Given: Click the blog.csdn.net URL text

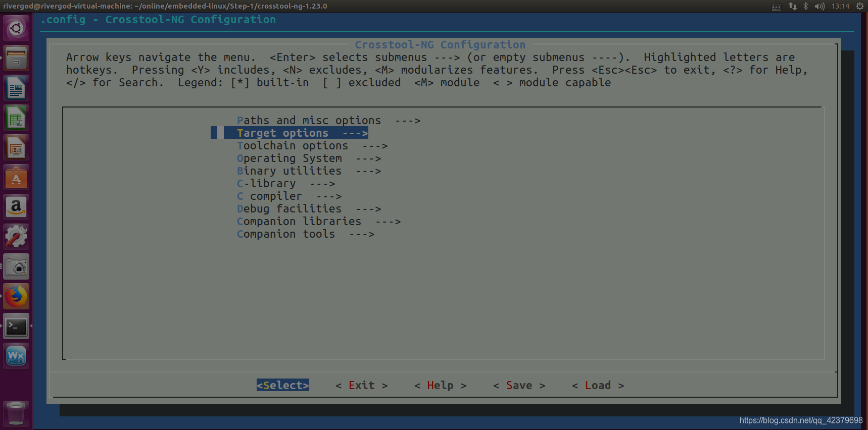Looking at the screenshot, I should 801,420.
